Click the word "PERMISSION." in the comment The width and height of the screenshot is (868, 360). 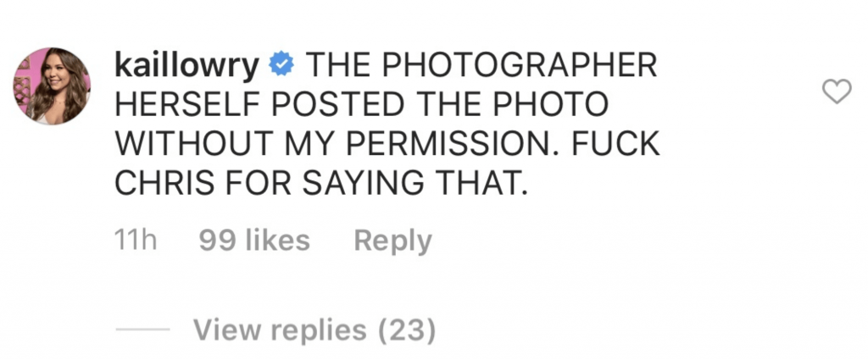click(x=437, y=142)
